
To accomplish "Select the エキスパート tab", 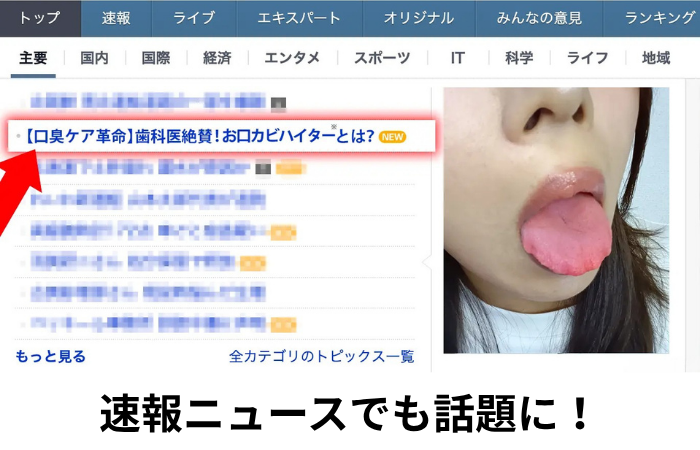I will [x=298, y=18].
